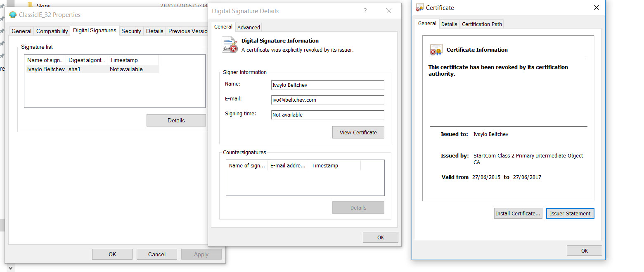Click the revoked certificate icon in Certificate Information
The height and width of the screenshot is (272, 644).
point(436,50)
